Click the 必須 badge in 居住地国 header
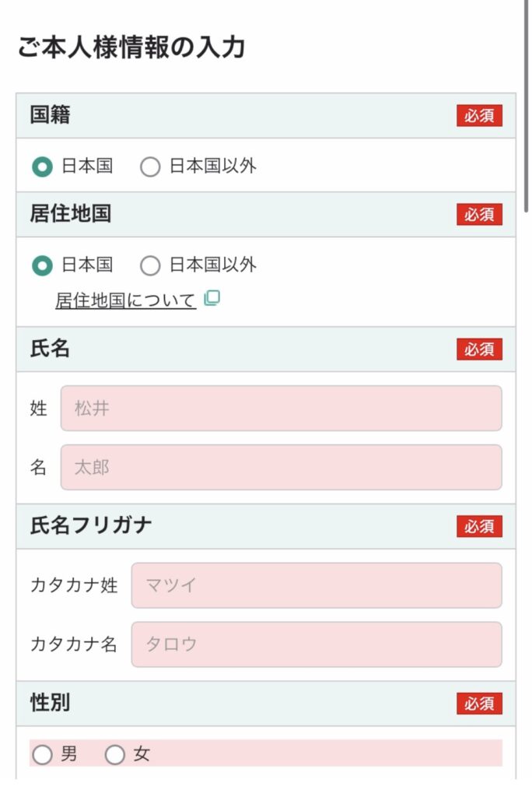The height and width of the screenshot is (797, 532). [479, 214]
